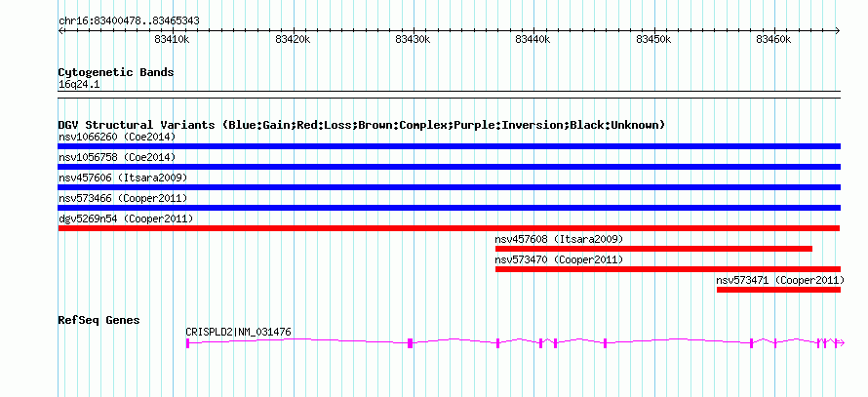Viewport: 868px width, 397px height.
Task: Open variant nsv1056758 (Coe2014) label
Action: 117,158
